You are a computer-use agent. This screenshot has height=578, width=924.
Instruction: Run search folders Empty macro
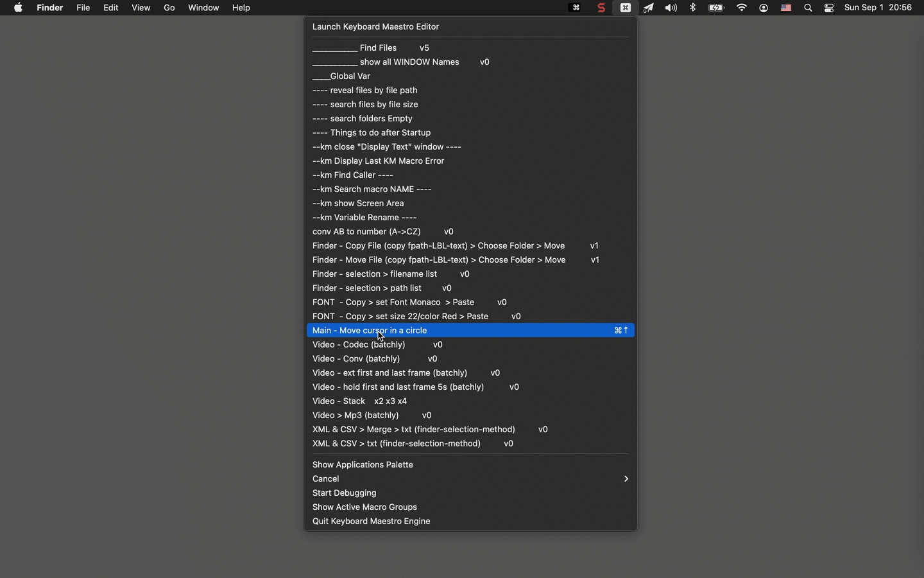click(470, 119)
